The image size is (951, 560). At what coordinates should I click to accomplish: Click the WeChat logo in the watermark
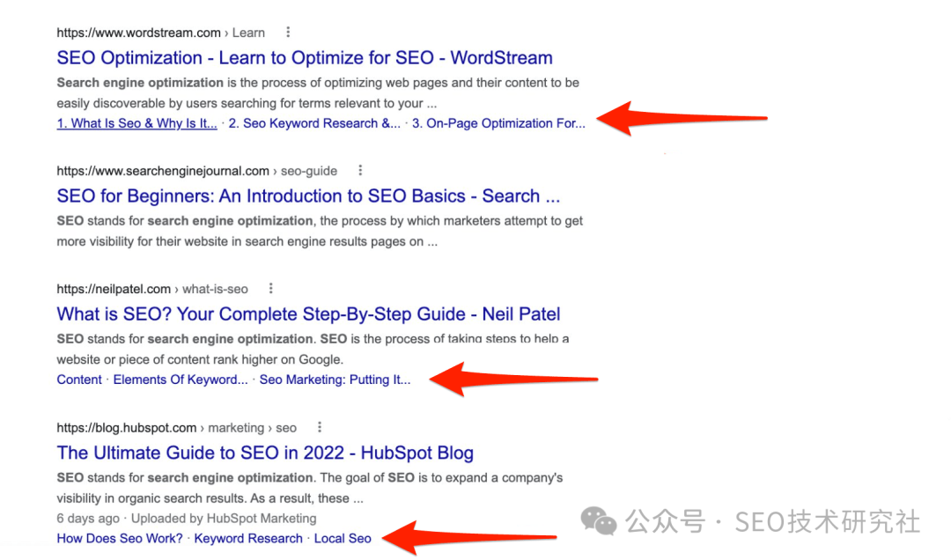599,521
